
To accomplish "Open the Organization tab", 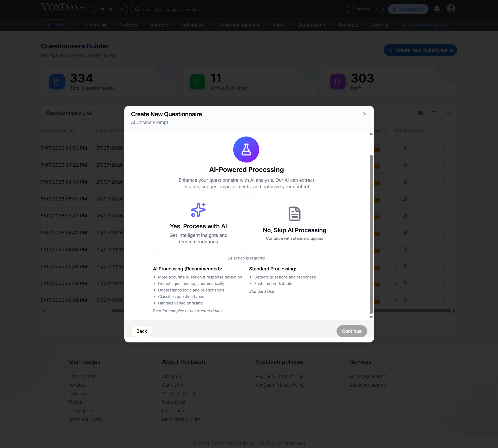I will [311, 25].
